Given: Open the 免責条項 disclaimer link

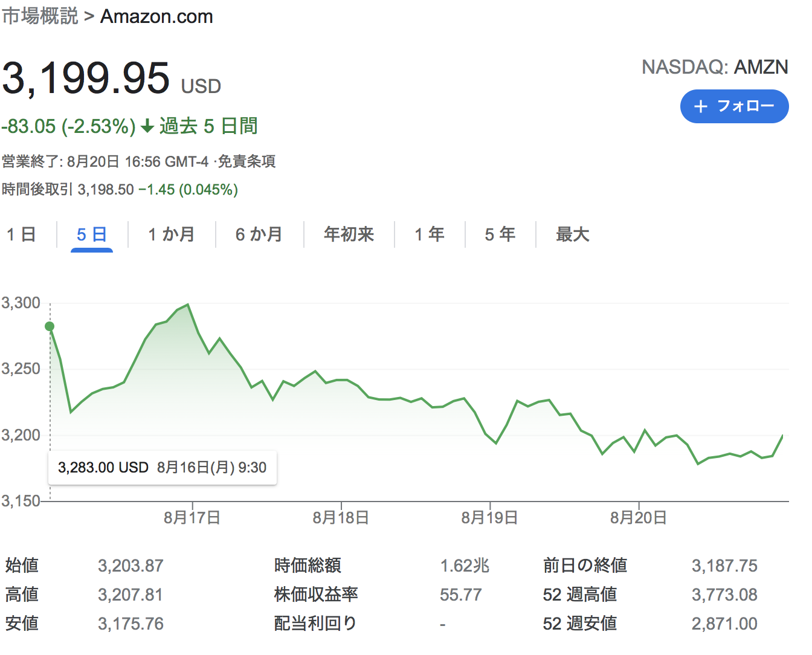Looking at the screenshot, I should click(246, 161).
